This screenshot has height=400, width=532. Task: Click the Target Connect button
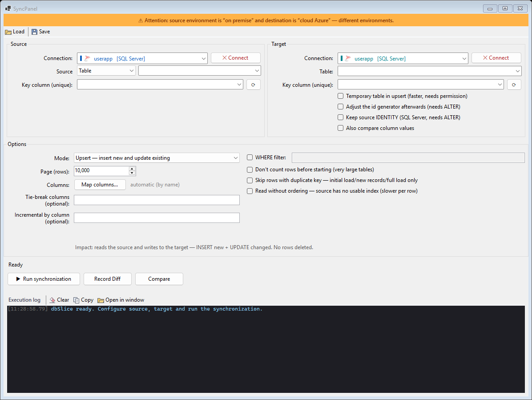[496, 58]
